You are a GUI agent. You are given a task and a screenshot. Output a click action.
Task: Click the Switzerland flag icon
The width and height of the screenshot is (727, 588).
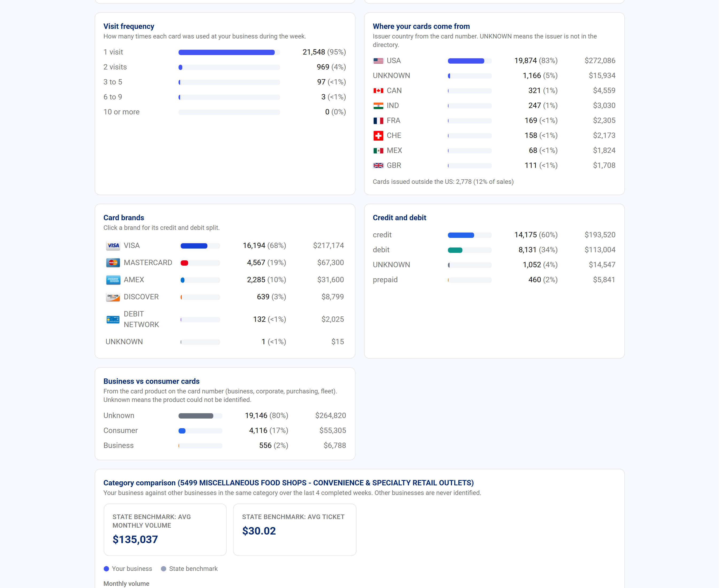(378, 136)
